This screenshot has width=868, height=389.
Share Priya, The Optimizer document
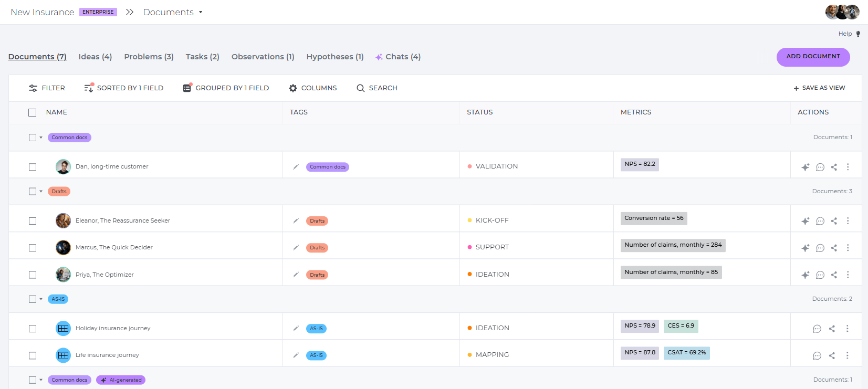pyautogui.click(x=834, y=275)
